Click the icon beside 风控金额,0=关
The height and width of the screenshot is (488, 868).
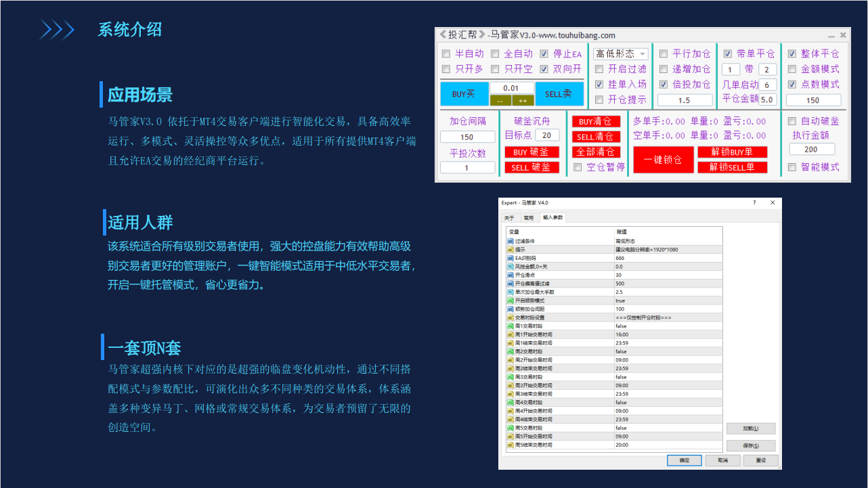click(511, 267)
